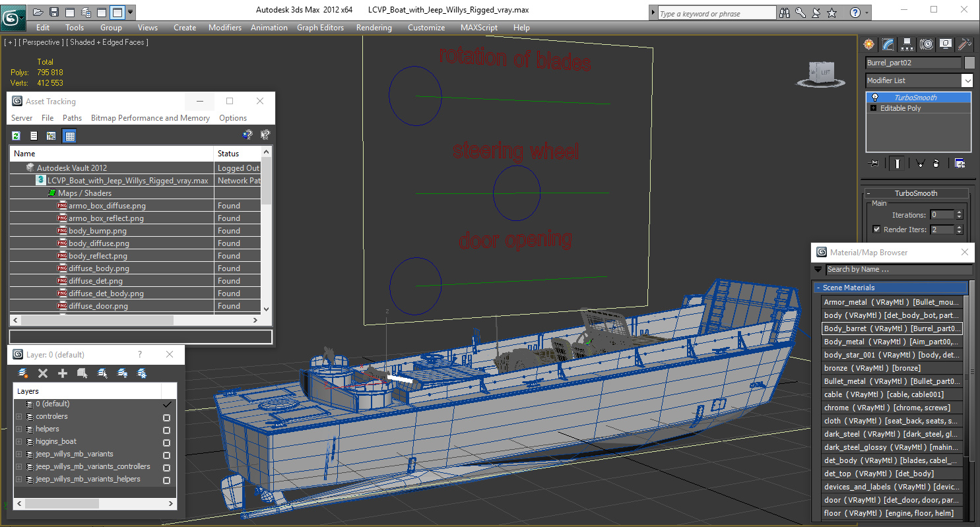Viewport: 980px width, 527px height.
Task: Click Freeze All Layers snowflake icon in Layer dialog
Action: pos(142,373)
